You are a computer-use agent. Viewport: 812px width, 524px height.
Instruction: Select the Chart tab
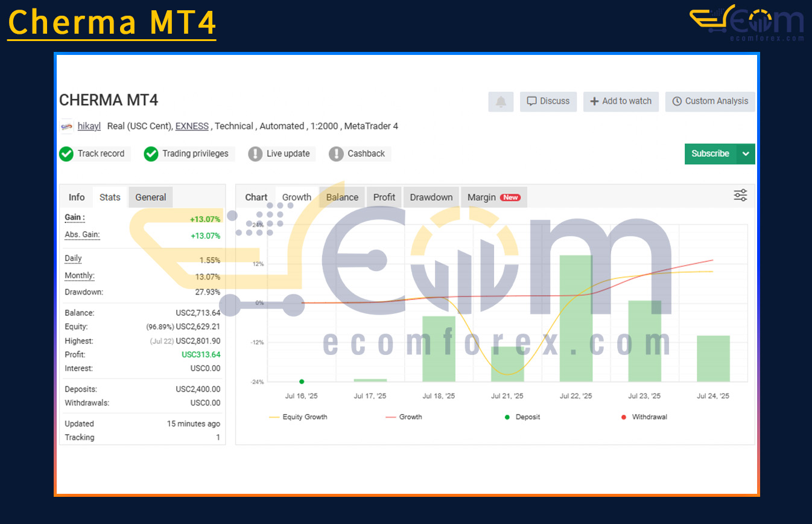tap(256, 197)
